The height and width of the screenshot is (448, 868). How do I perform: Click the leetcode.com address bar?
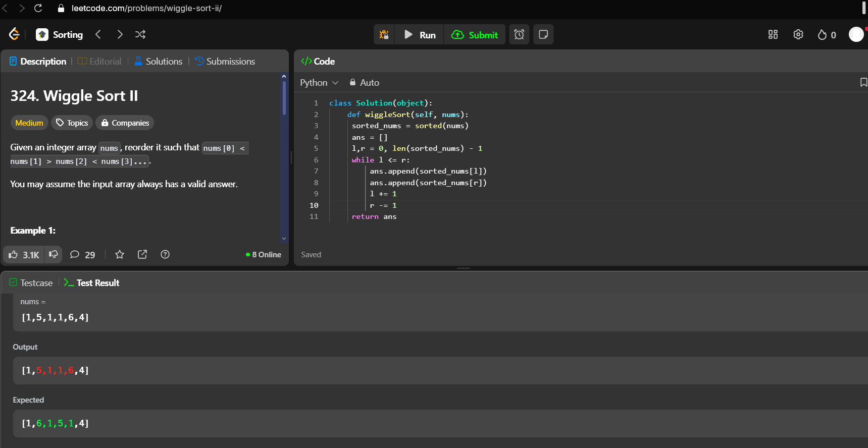click(146, 8)
